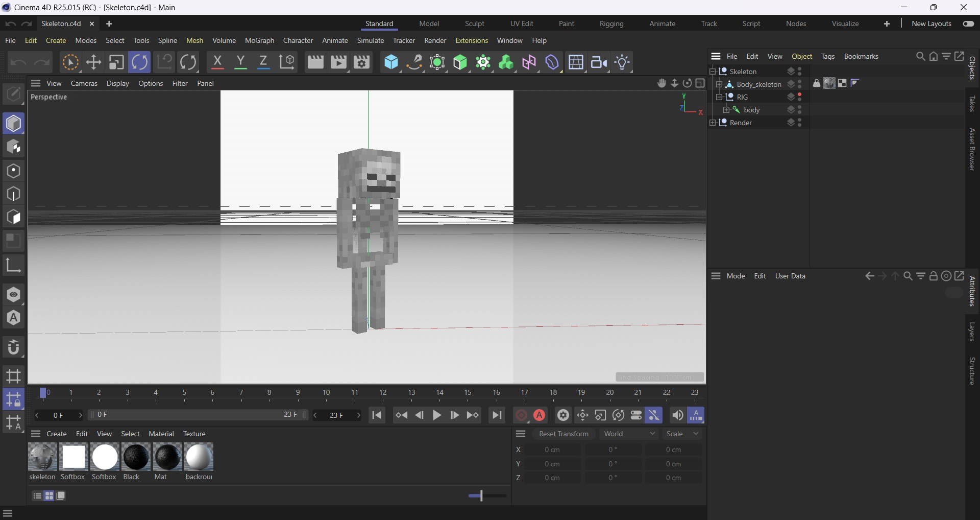Collapse the RIG object hierarchy
Viewport: 980px width, 520px height.
[x=719, y=97]
